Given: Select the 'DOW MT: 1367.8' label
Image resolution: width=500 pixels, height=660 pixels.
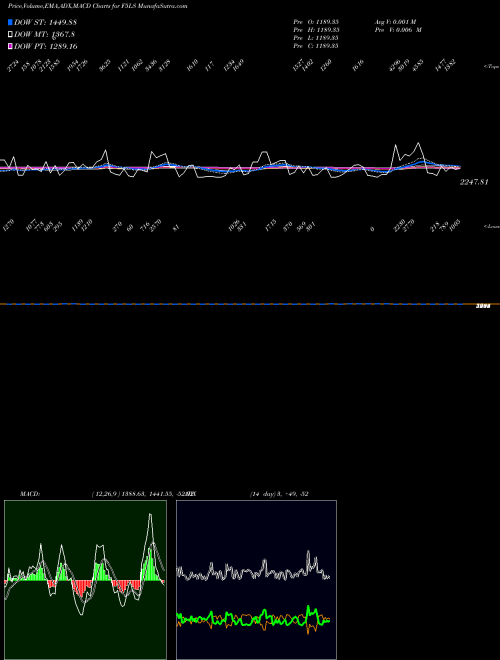Looking at the screenshot, I should [x=45, y=35].
